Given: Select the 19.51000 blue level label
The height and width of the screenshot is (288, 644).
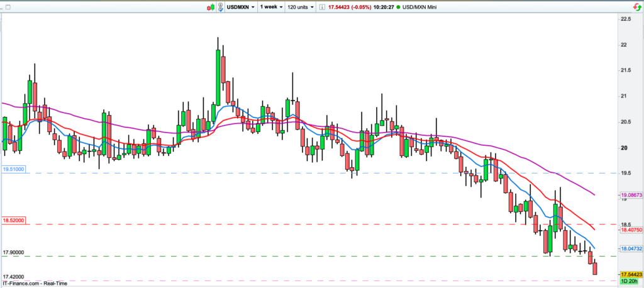Looking at the screenshot, I should [x=14, y=169].
